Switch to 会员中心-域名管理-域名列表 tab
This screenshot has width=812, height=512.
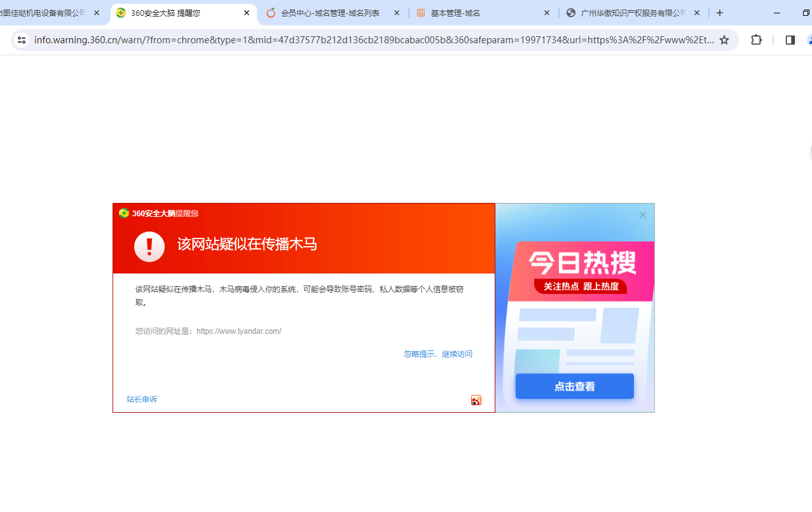tap(333, 13)
